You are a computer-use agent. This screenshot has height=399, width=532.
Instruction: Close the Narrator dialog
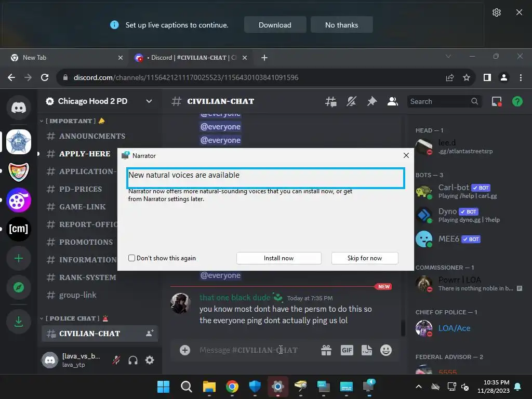pos(406,155)
